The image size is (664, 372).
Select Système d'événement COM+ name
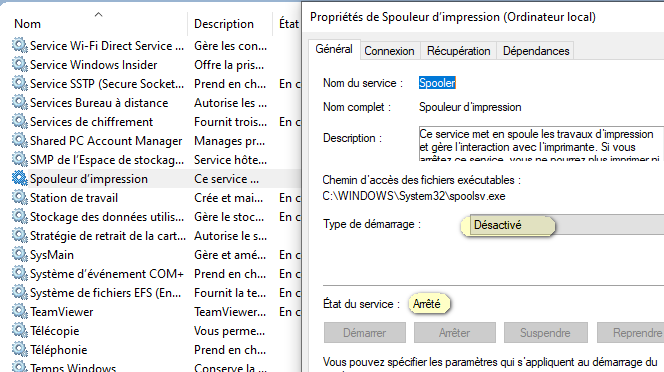[107, 274]
